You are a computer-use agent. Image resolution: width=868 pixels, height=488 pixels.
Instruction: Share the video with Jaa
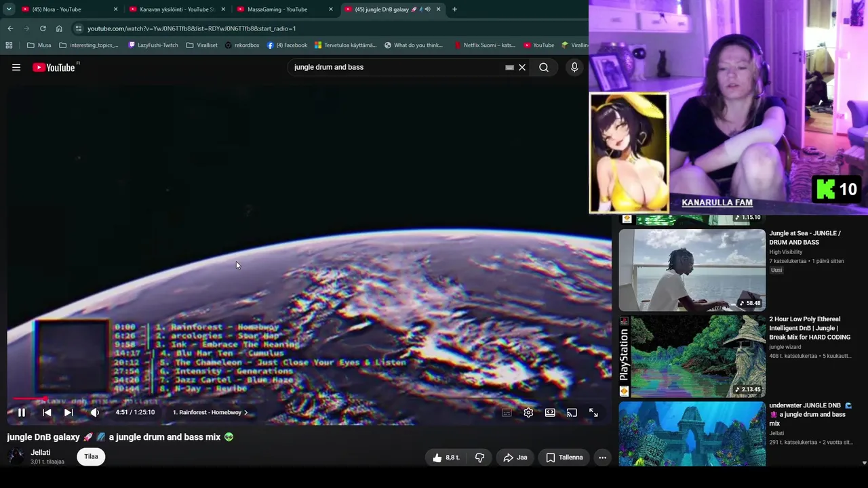tap(515, 457)
